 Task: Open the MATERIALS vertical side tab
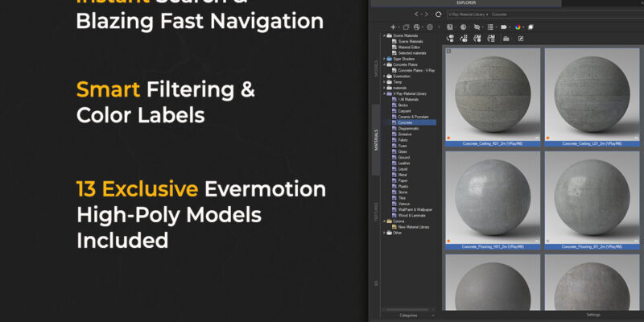(376, 140)
